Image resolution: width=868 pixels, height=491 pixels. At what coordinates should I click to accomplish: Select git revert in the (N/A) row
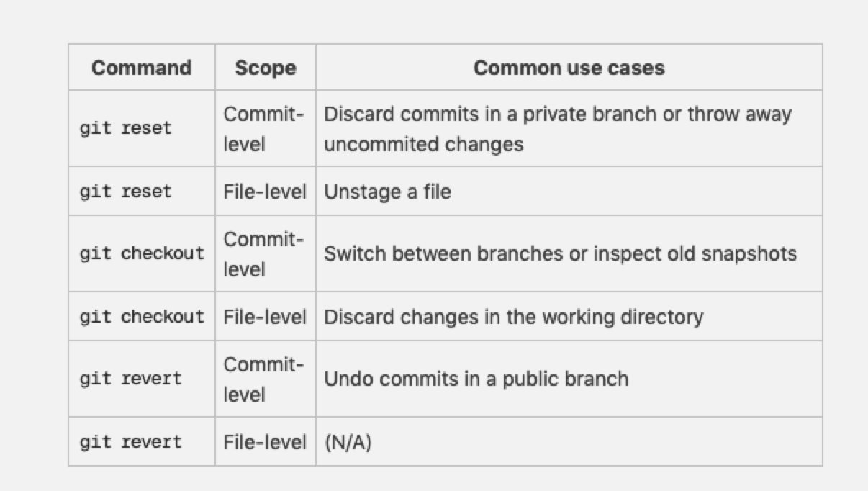point(131,442)
